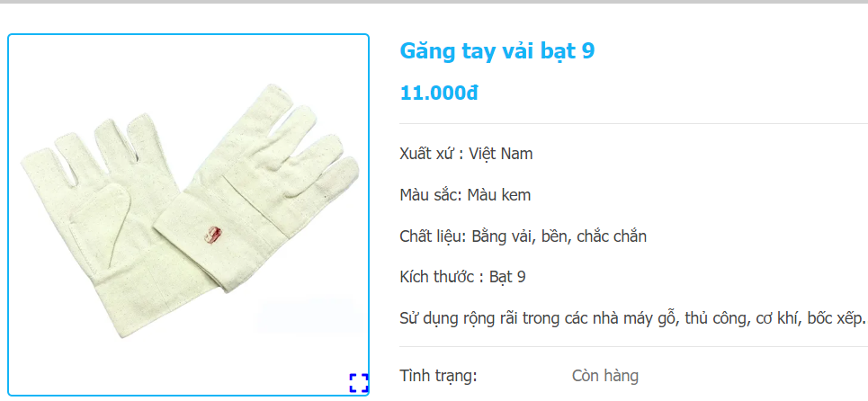The height and width of the screenshot is (401, 868).
Task: Open fullscreen view via blue dashed-corner icon
Action: coord(359,383)
